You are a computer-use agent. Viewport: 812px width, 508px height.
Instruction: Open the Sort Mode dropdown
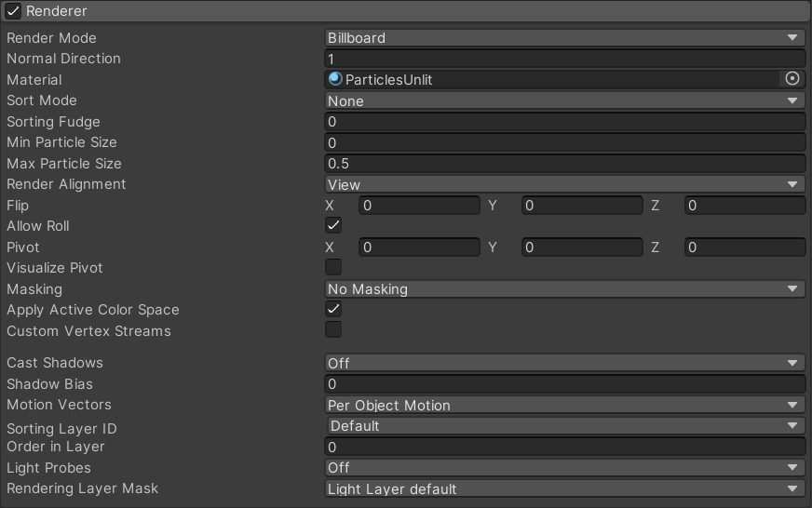point(565,100)
